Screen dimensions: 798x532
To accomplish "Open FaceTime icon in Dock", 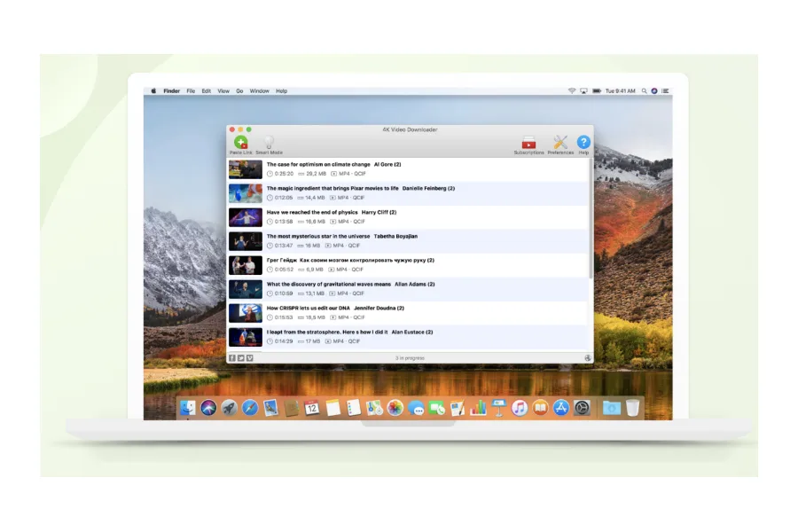I will 436,408.
